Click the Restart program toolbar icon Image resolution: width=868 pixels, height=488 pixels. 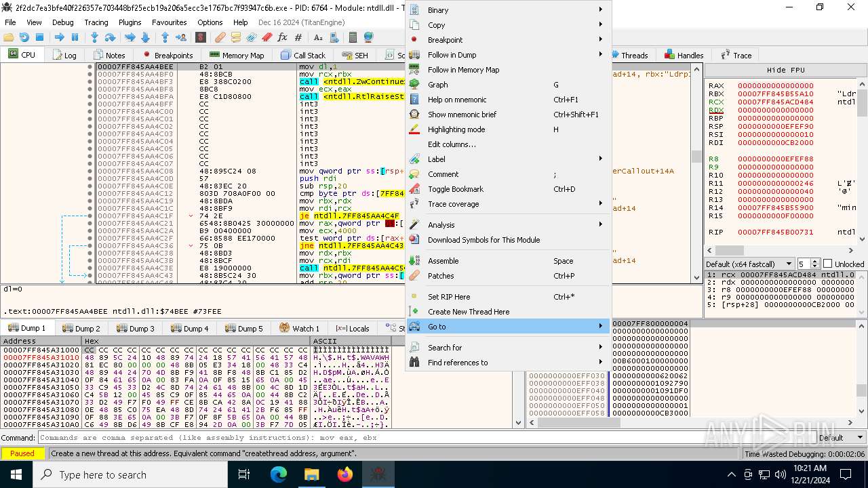click(24, 37)
